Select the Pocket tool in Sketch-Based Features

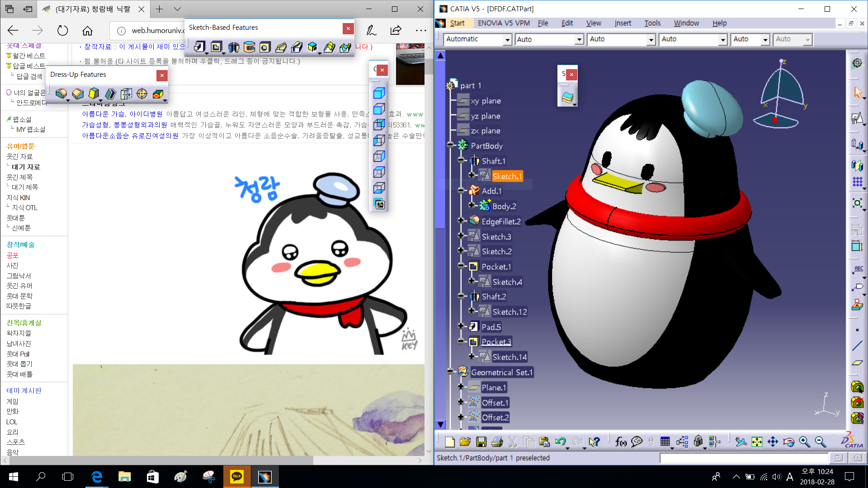tap(216, 47)
